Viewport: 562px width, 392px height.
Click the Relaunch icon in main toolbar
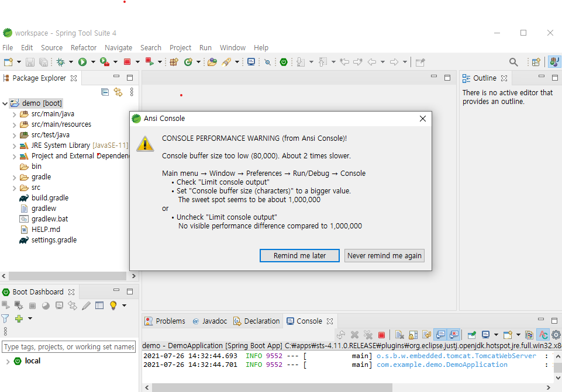pos(150,62)
